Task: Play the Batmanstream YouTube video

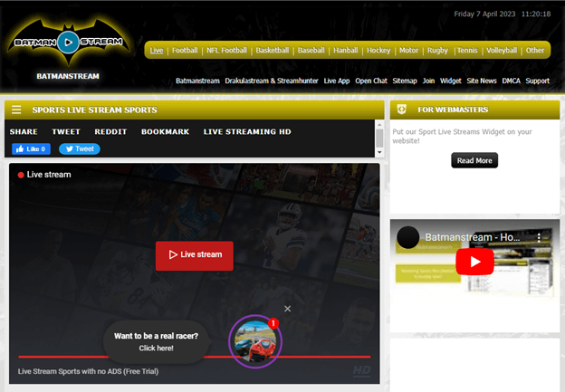Action: (474, 262)
